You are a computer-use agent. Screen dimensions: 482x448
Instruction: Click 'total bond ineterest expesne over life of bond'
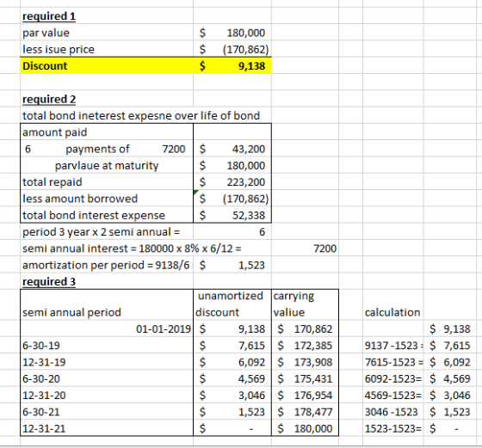141,116
